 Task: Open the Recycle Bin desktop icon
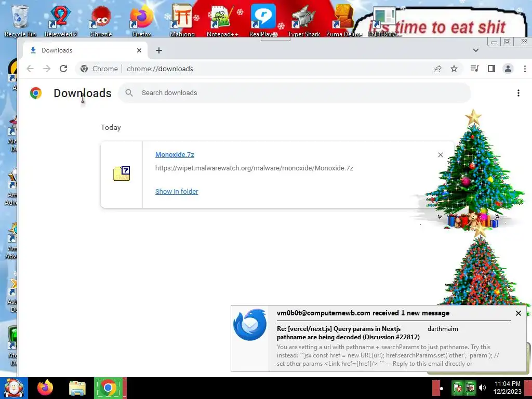(20, 20)
